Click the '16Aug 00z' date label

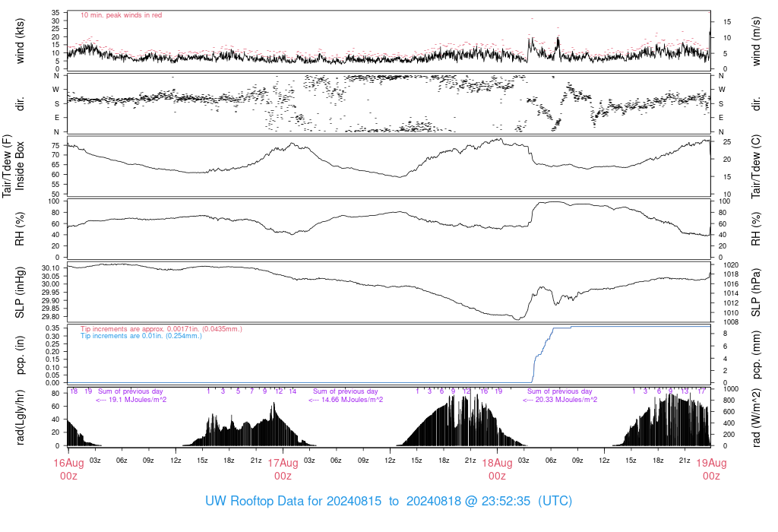click(x=68, y=470)
